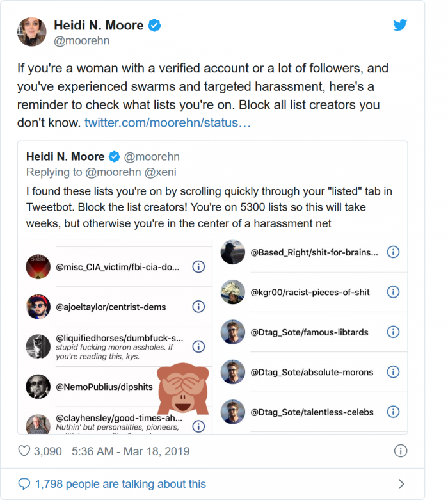Open info for Dtag_Sote/talentless-celebs list

click(x=394, y=412)
